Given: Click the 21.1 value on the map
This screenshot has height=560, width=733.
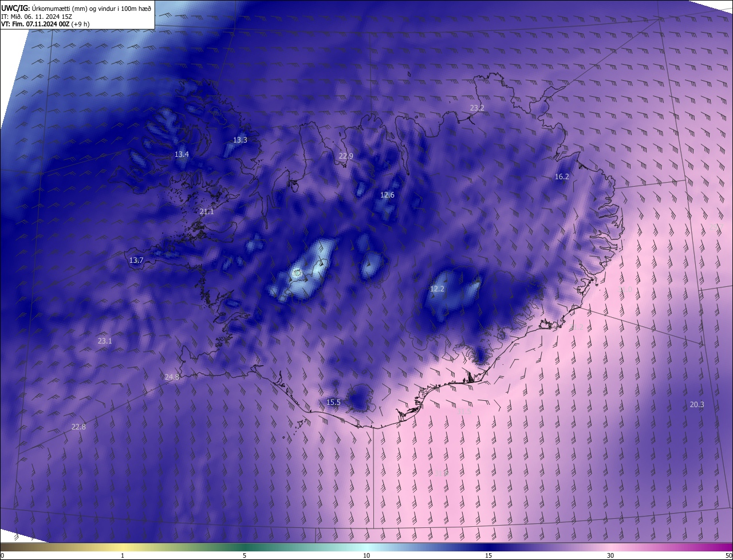Looking at the screenshot, I should point(207,211).
